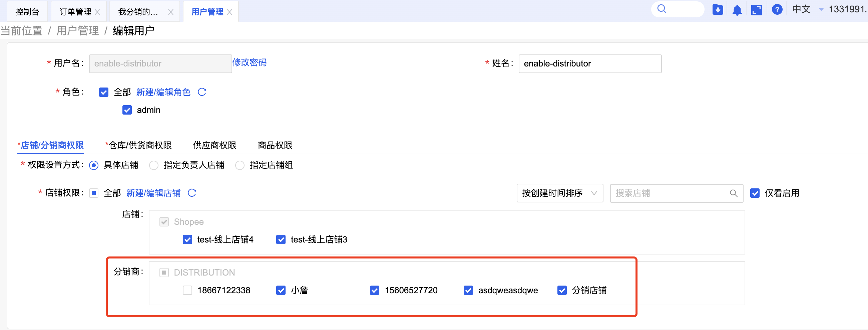Close the 订单管理 tab
The height and width of the screenshot is (330, 868).
coord(98,12)
